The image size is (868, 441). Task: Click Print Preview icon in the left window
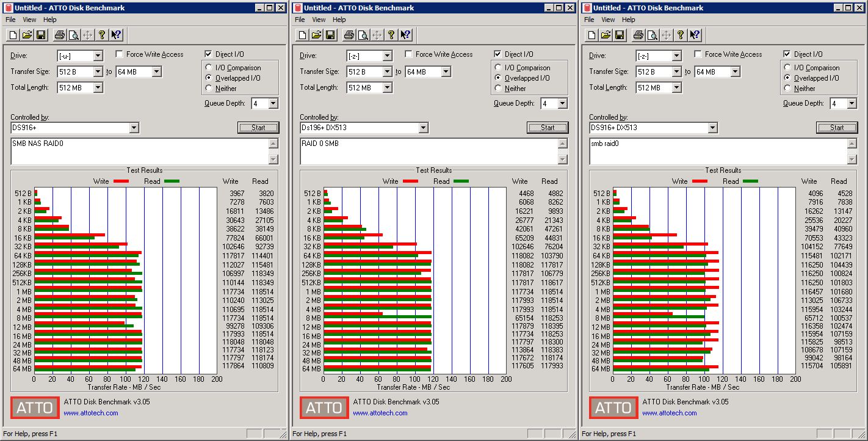point(73,35)
